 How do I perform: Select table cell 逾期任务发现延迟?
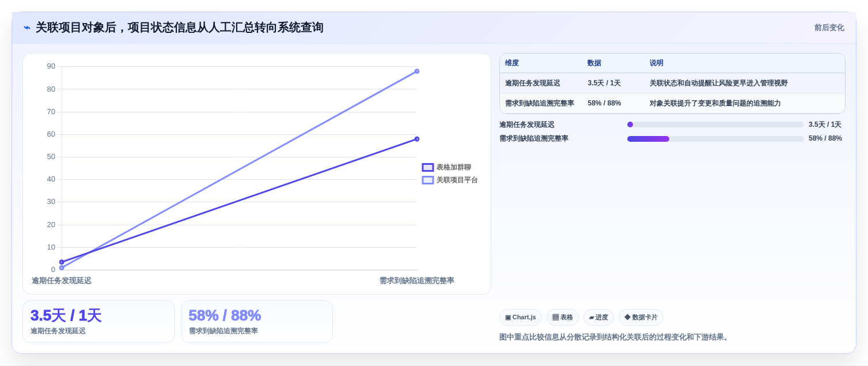pyautogui.click(x=533, y=84)
